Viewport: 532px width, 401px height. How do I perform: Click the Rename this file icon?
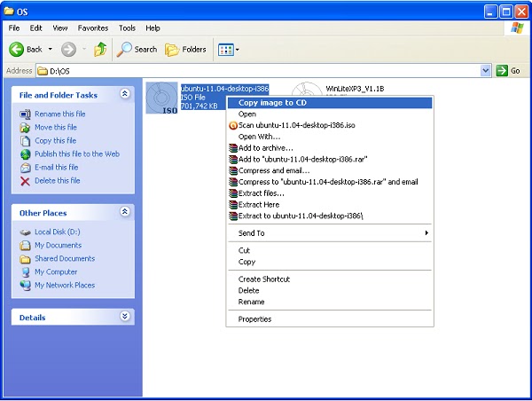click(25, 114)
